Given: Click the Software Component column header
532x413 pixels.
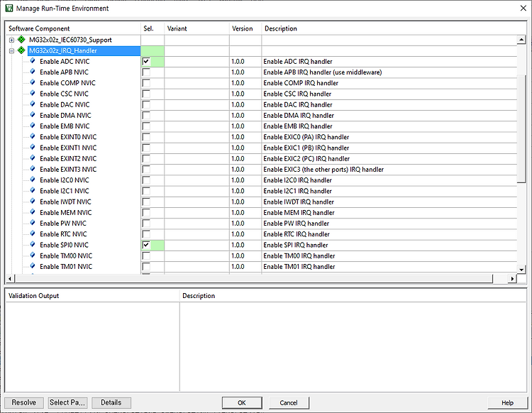Looking at the screenshot, I should point(73,28).
